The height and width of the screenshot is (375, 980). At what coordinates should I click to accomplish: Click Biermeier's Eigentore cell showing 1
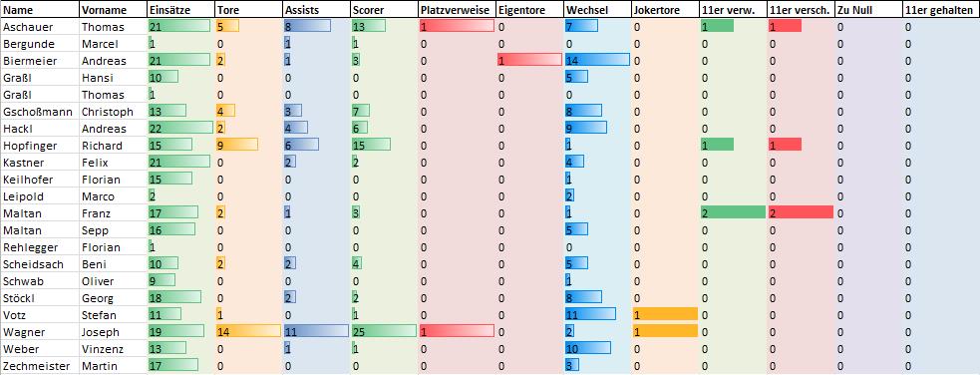[x=529, y=61]
